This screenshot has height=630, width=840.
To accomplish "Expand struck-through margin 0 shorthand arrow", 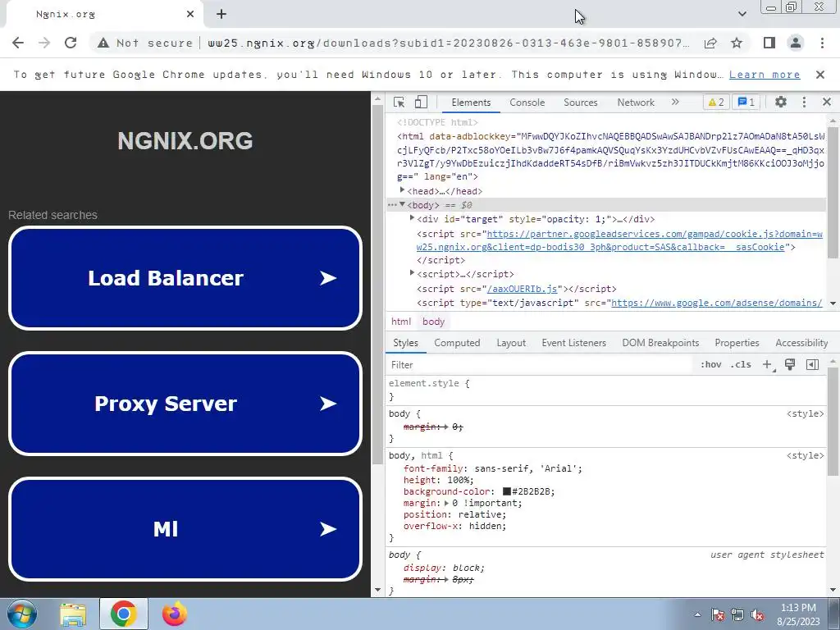I will (446, 427).
